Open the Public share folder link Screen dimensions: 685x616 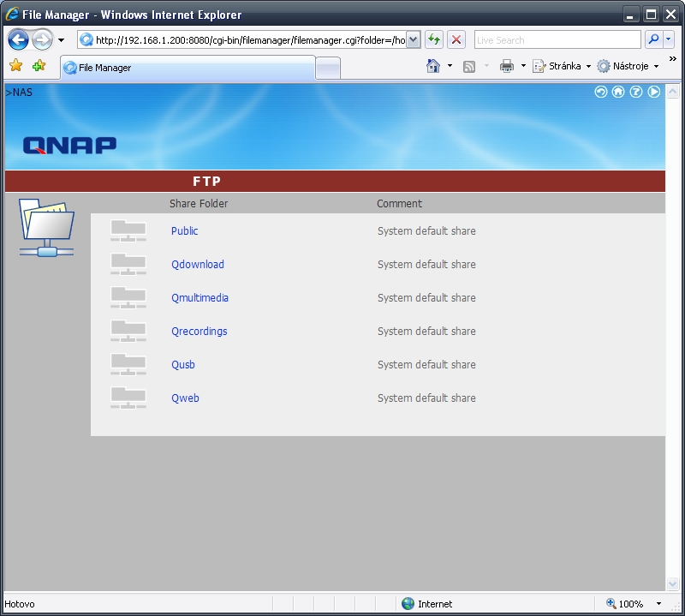pyautogui.click(x=184, y=230)
